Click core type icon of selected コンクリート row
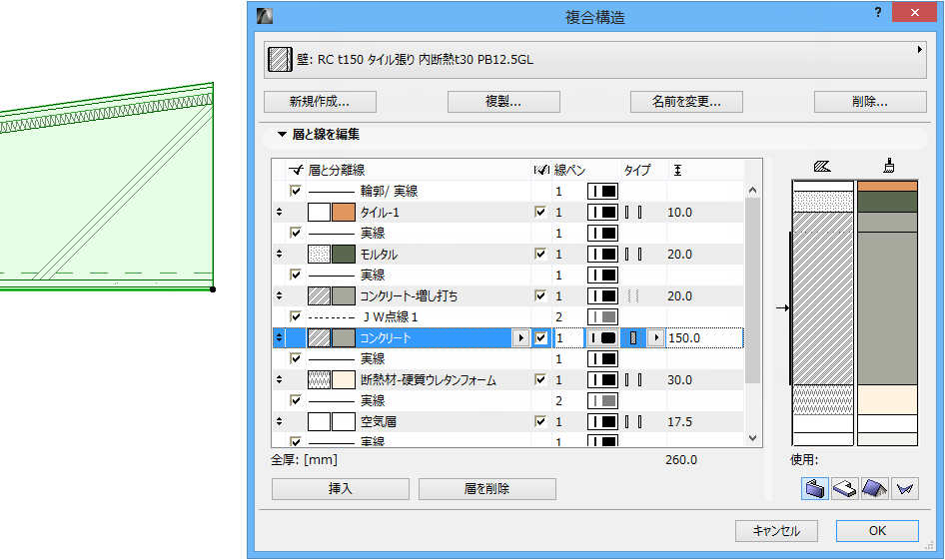Image resolution: width=945 pixels, height=560 pixels. pos(632,337)
